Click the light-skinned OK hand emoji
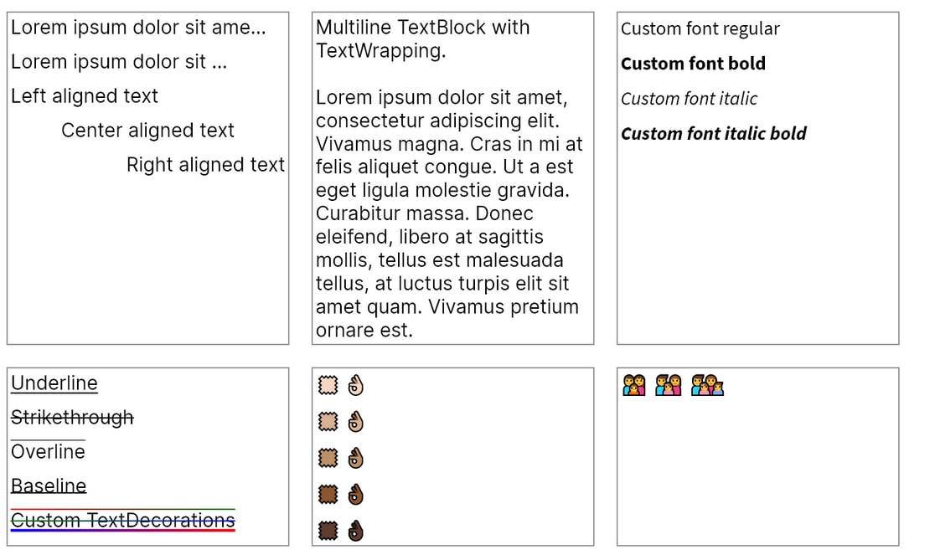Image resolution: width=935 pixels, height=560 pixels. tap(356, 385)
